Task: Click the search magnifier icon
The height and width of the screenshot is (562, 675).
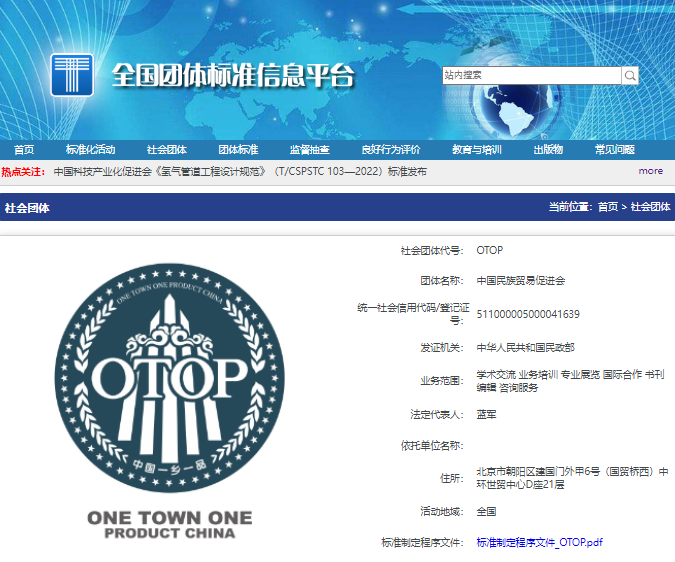Action: click(630, 76)
